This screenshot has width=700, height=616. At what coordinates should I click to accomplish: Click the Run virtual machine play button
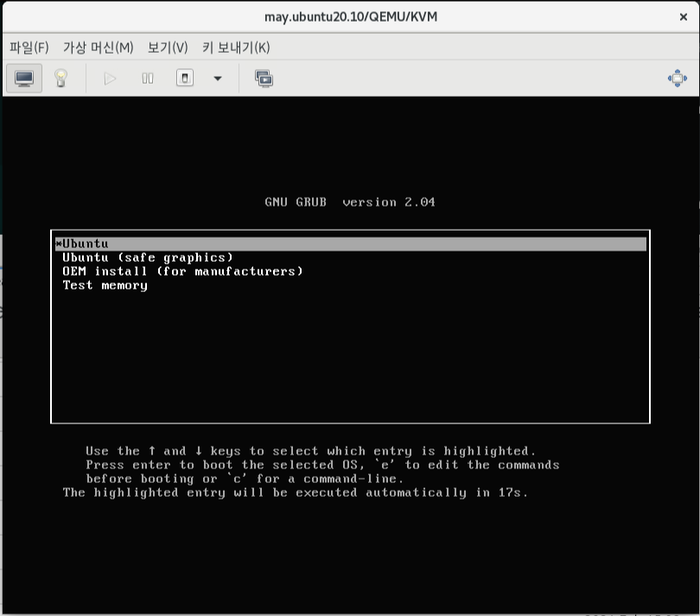point(110,79)
